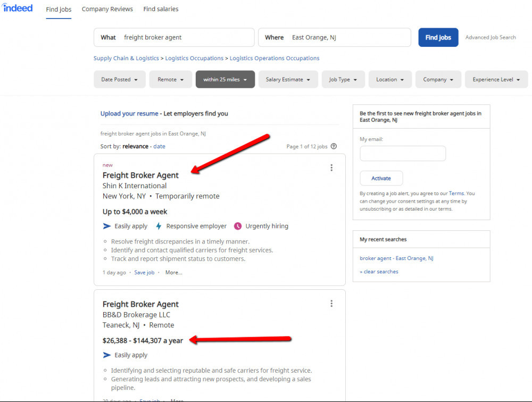Click the Up to $4,000 a week salary
The height and width of the screenshot is (402, 532).
point(135,212)
